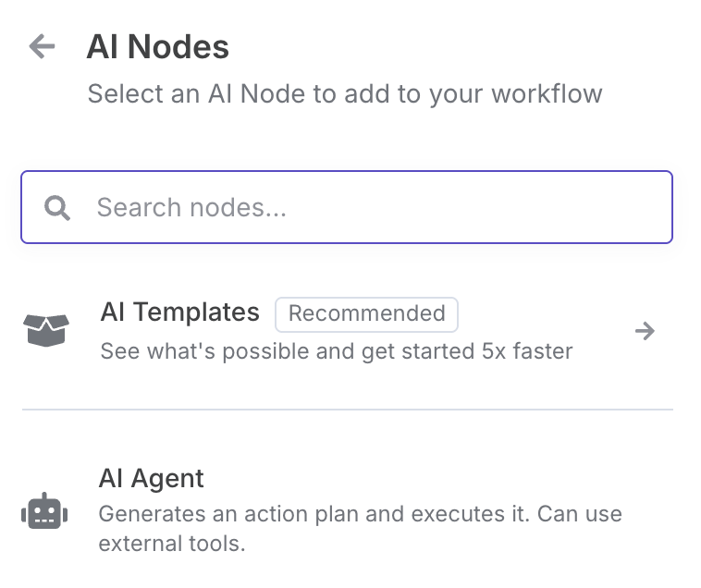Click the AI Nodes heading
The width and height of the screenshot is (701, 588).
click(157, 46)
